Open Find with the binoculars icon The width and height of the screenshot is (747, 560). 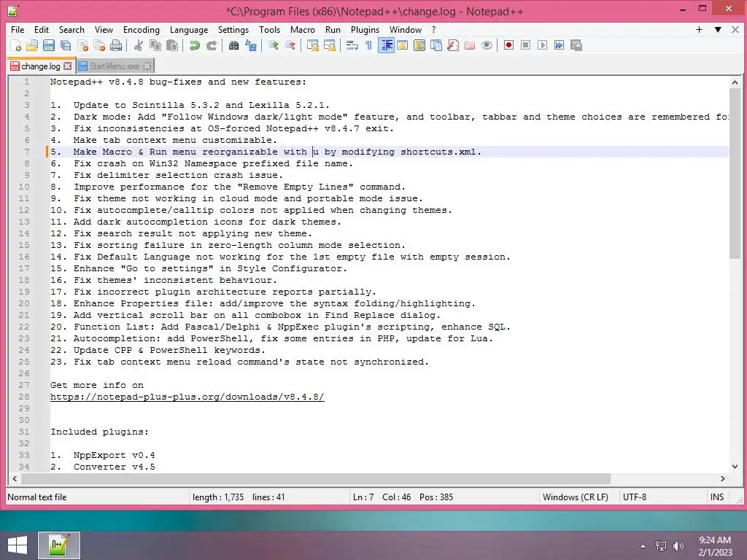coord(233,45)
